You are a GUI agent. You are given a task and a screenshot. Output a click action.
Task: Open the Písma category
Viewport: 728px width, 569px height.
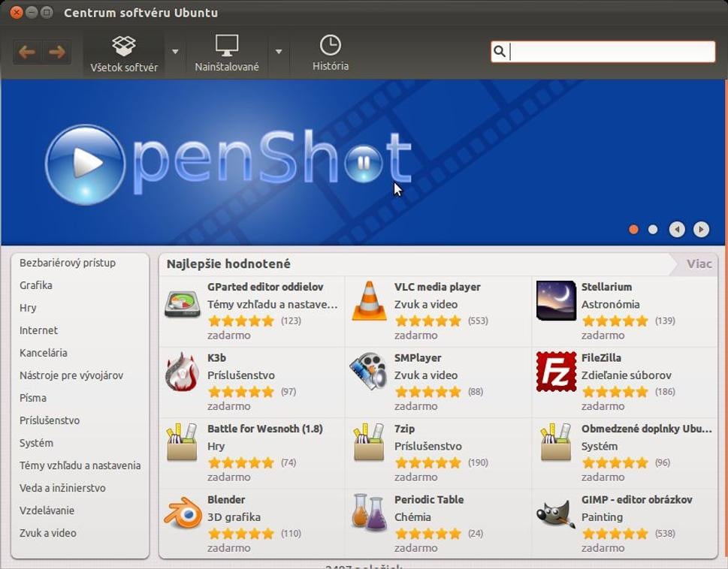(x=33, y=398)
